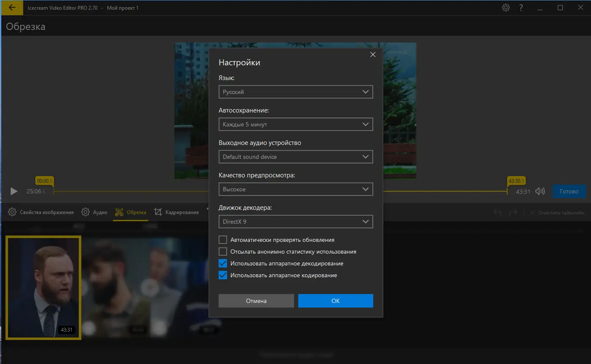
Task: Open settings via the title bar gear icon
Action: [x=506, y=8]
